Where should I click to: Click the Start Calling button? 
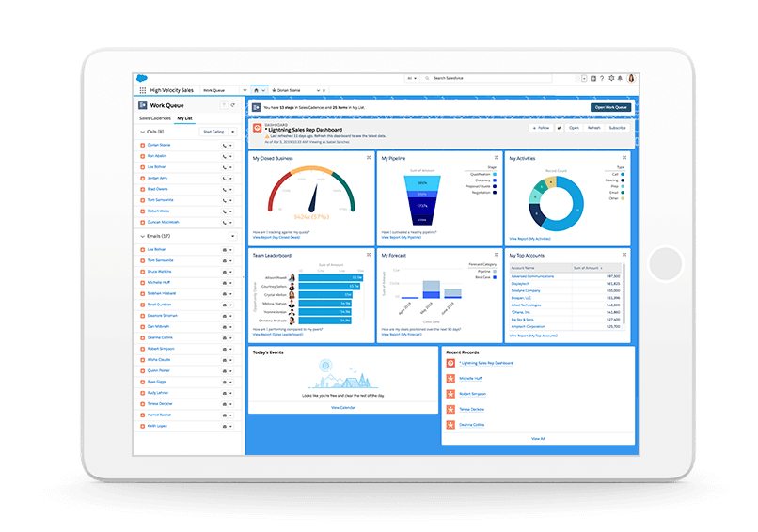(x=213, y=132)
